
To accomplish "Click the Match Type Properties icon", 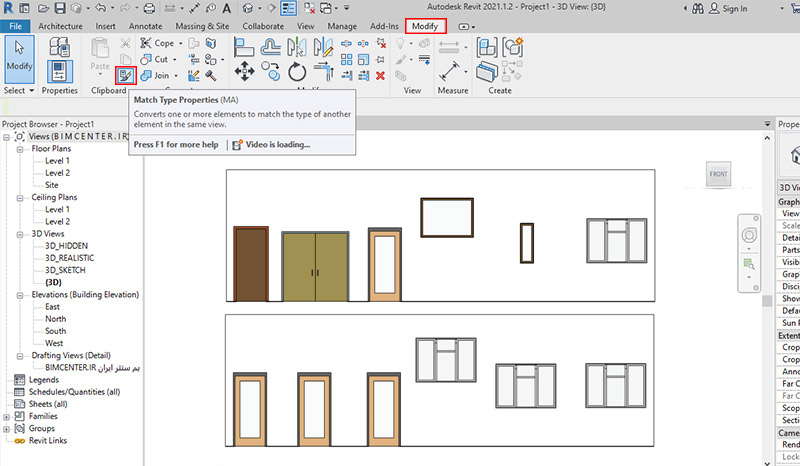I will 126,76.
